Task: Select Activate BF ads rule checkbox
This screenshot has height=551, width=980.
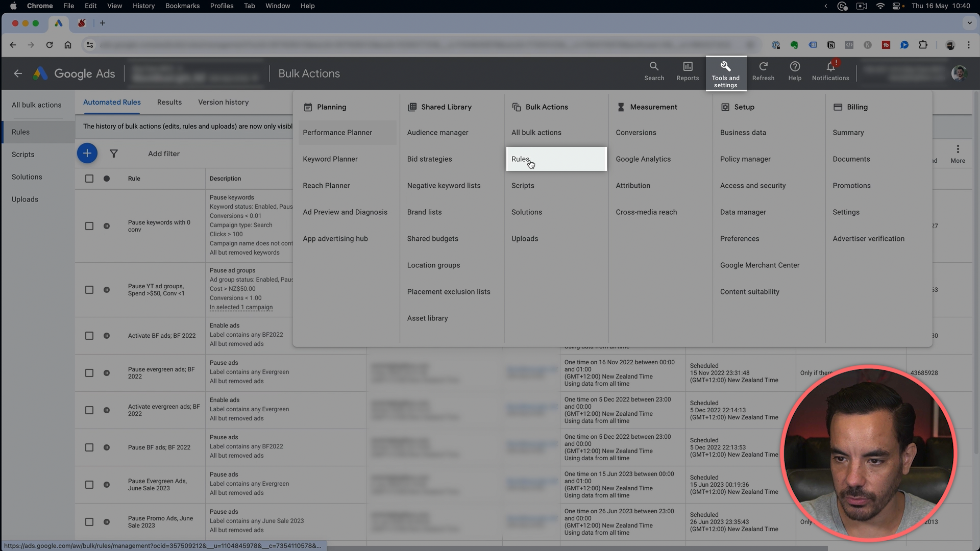Action: tap(89, 336)
